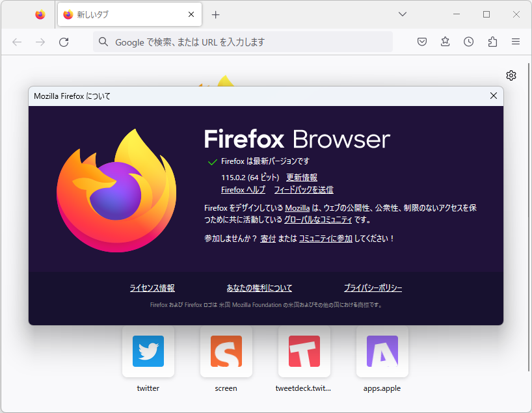The image size is (532, 413).
Task: View ライセンス情報 license information
Action: (x=152, y=287)
